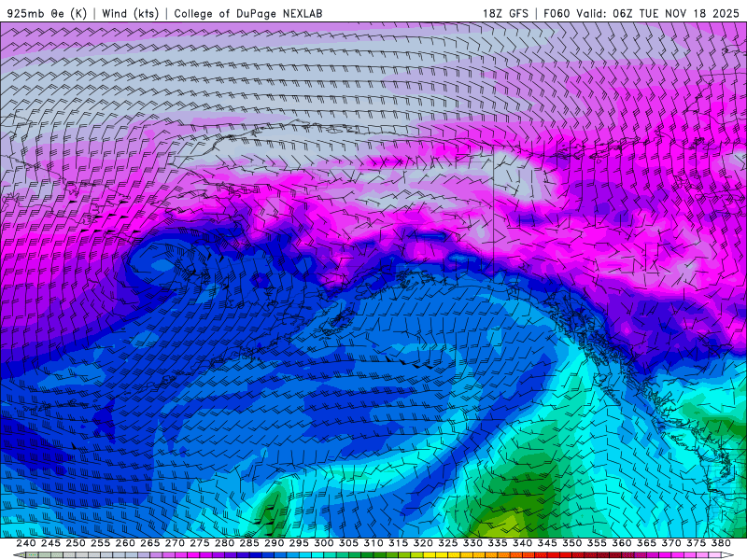Click the 250 value on the color scale
747x560 pixels.
coord(76,543)
